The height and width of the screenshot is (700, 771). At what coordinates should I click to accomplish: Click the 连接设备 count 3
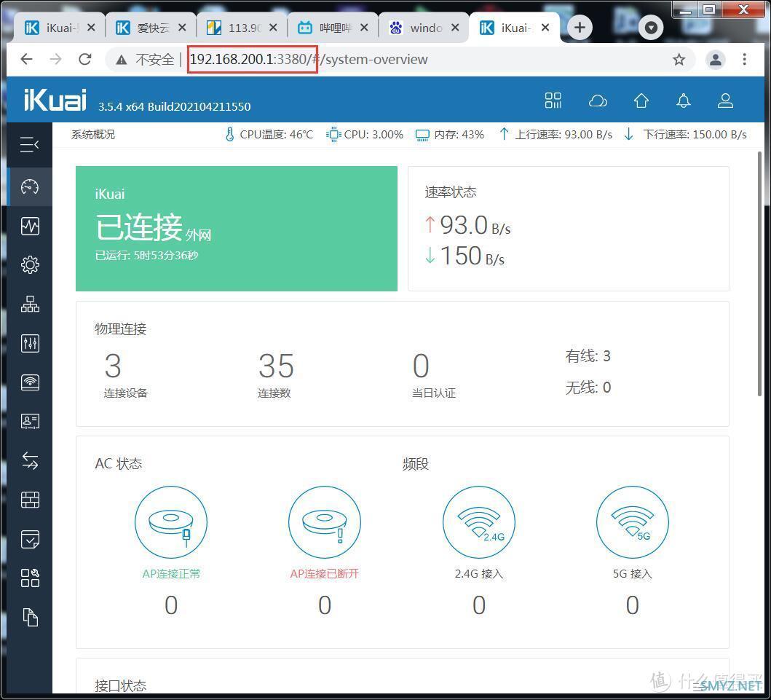coord(113,366)
